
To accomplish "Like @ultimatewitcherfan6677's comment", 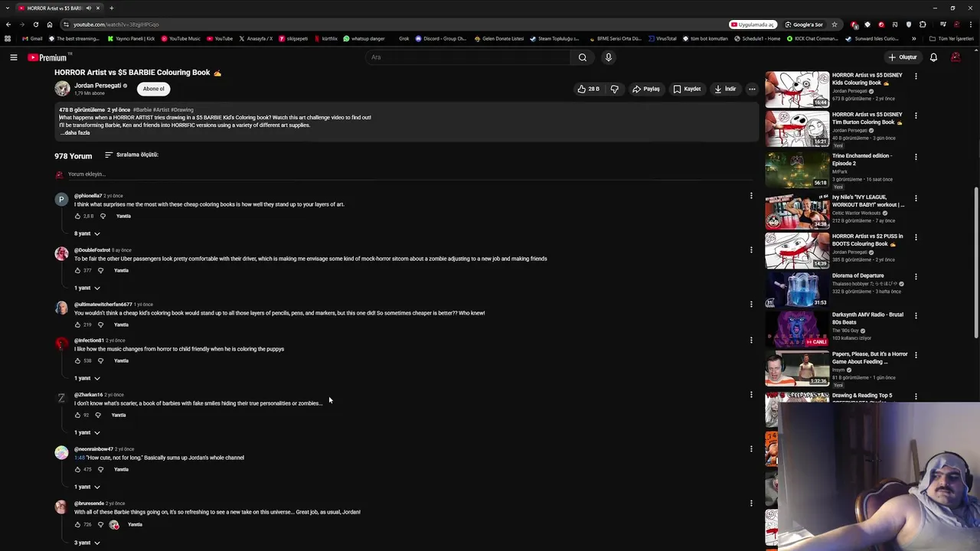I will pos(77,325).
